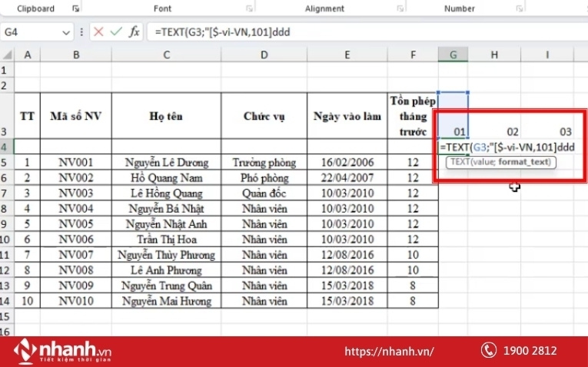Cancel the formula entry with the X icon
Screen dimensions: 588x367
(x=98, y=31)
